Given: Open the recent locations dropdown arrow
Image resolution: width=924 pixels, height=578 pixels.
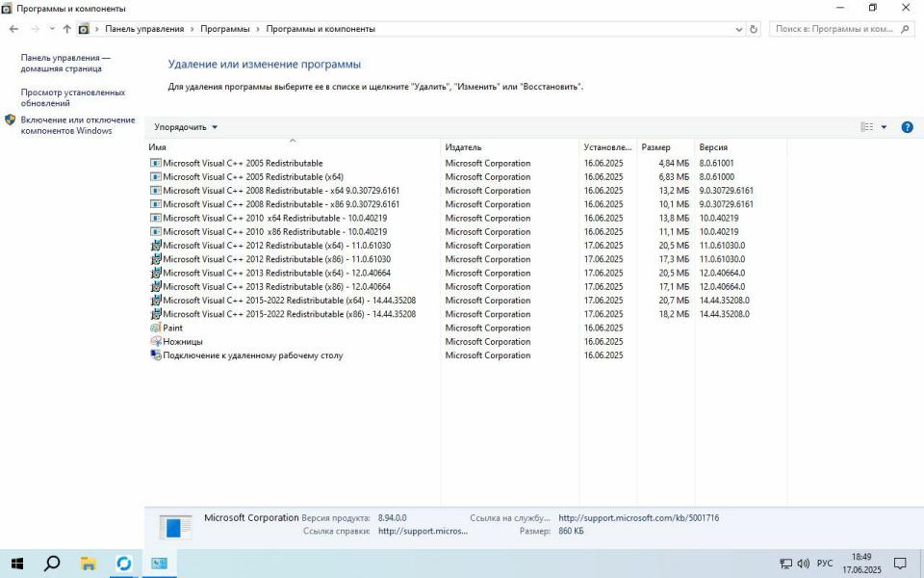Looking at the screenshot, I should [x=52, y=29].
